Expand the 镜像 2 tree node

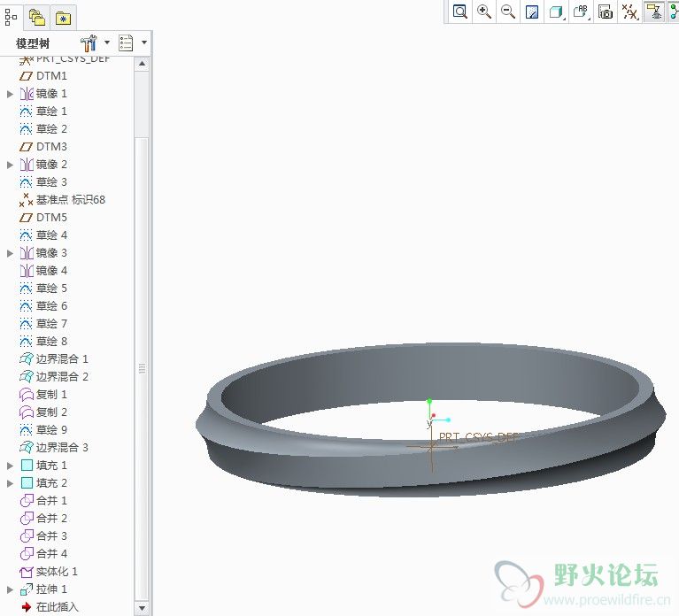click(x=10, y=165)
